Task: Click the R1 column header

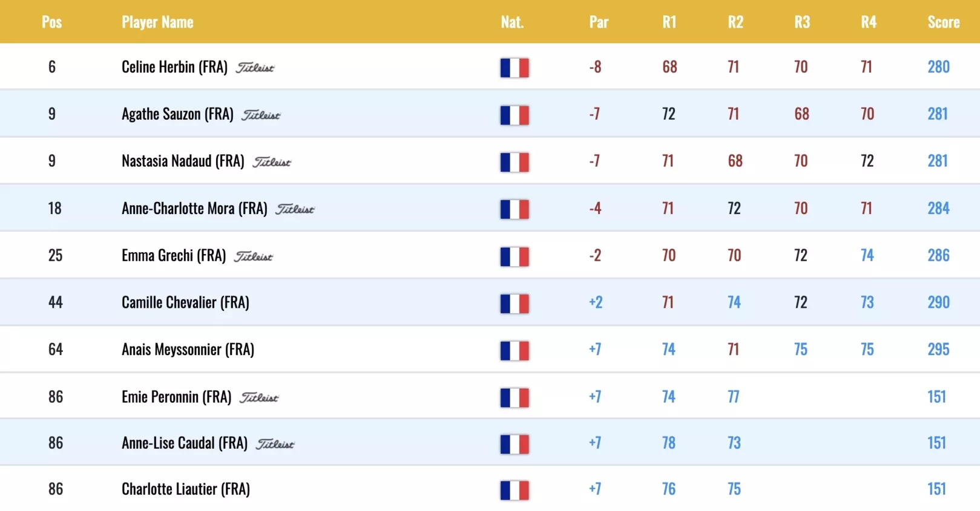Action: coord(669,22)
